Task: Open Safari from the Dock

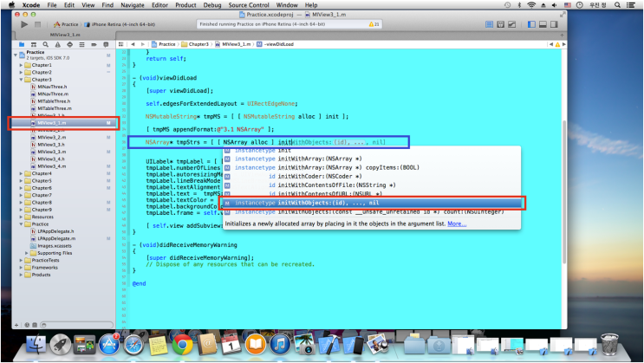Action: [133, 344]
